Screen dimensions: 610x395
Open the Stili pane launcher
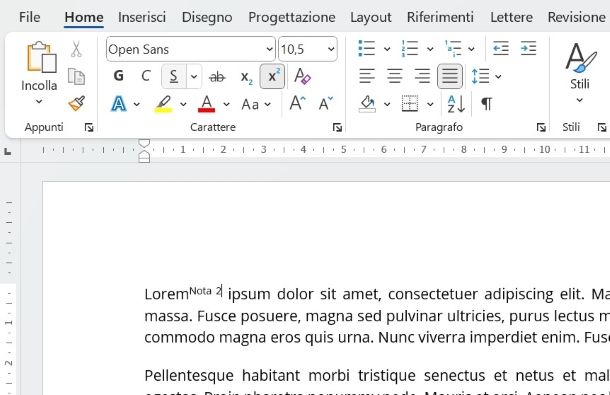[602, 127]
